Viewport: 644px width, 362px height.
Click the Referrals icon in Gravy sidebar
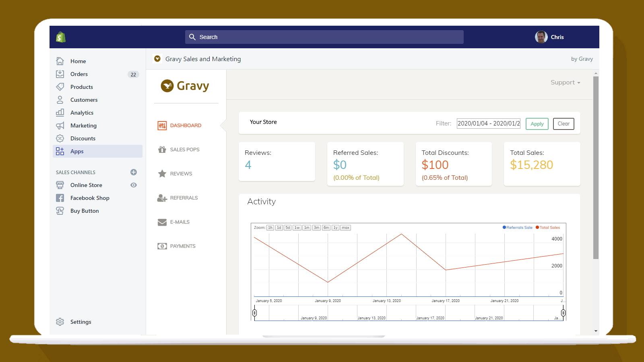162,197
